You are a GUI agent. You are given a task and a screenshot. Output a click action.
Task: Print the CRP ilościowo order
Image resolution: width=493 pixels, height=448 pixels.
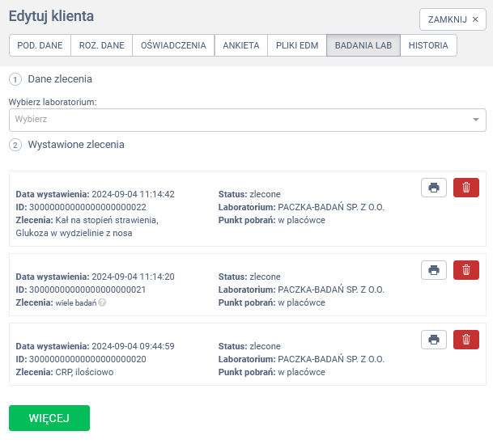click(434, 340)
